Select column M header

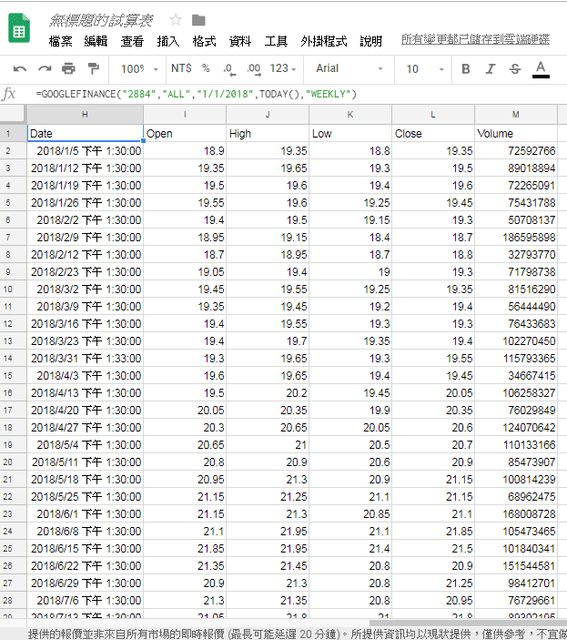coord(516,115)
